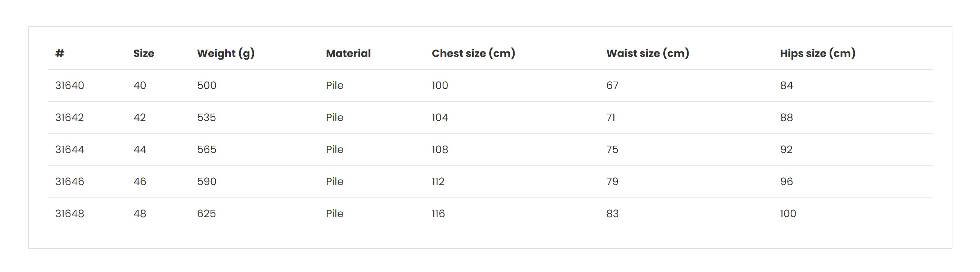Click the hips size value 100
980x272 pixels.
pos(788,214)
